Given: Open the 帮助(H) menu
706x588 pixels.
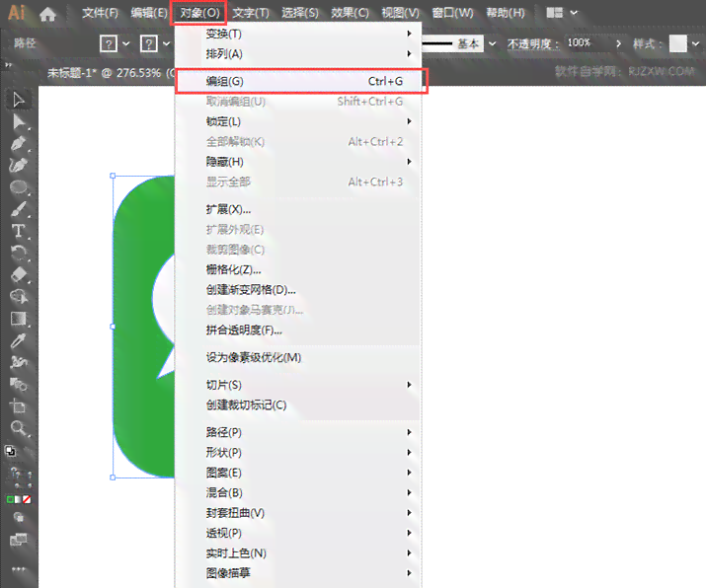Looking at the screenshot, I should click(x=506, y=13).
